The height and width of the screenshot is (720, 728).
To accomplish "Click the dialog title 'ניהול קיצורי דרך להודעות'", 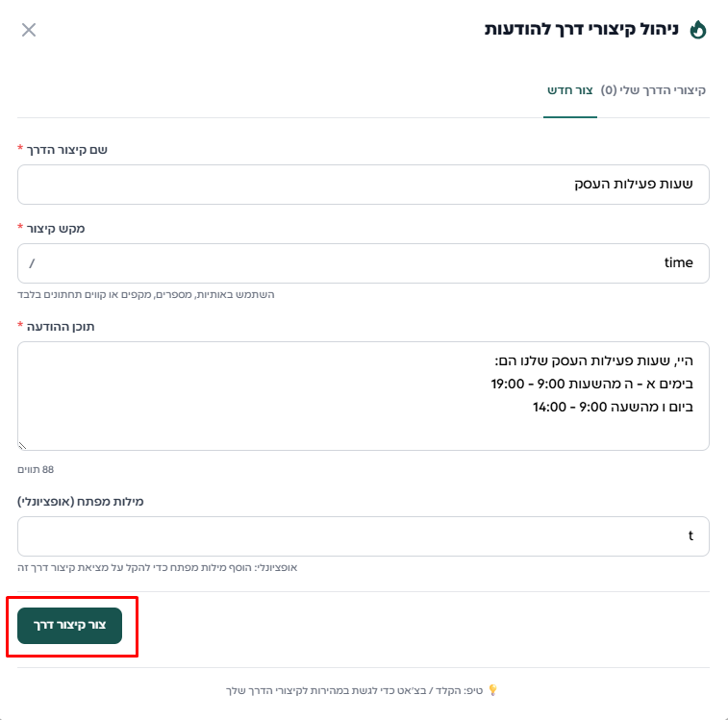I will point(582,30).
